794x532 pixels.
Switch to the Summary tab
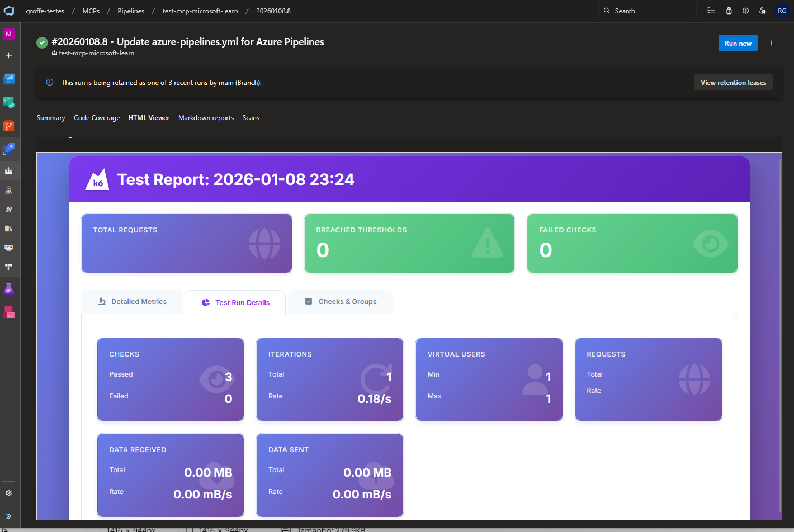[51, 118]
